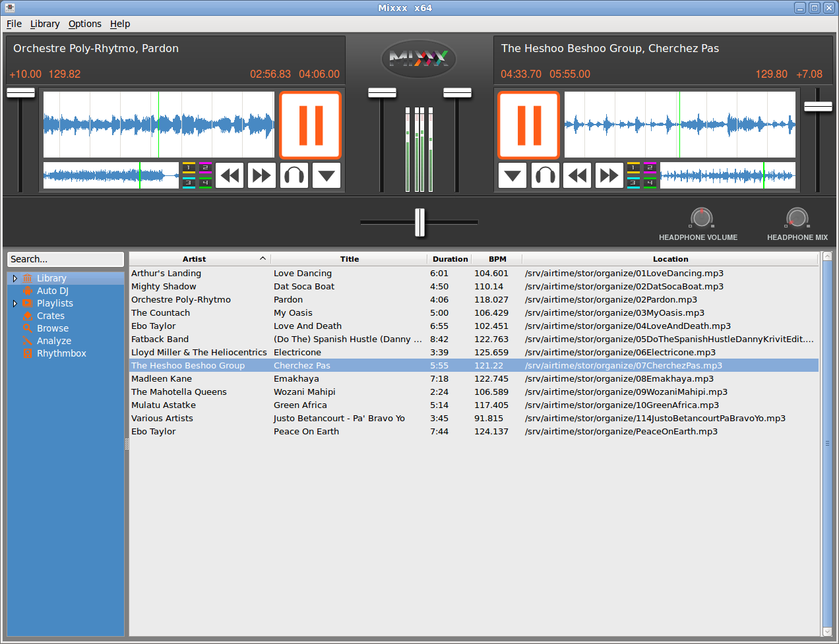Fast-forward the left deck track
This screenshot has width=839, height=644.
[x=262, y=175]
